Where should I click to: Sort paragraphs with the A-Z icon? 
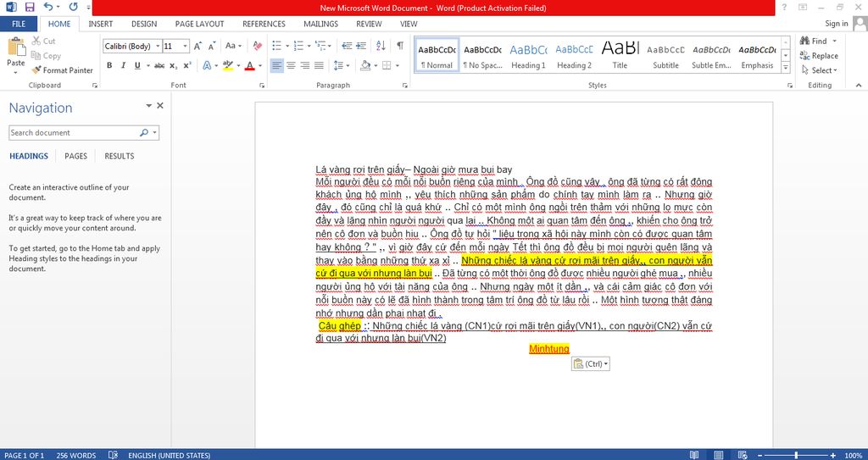pos(381,46)
